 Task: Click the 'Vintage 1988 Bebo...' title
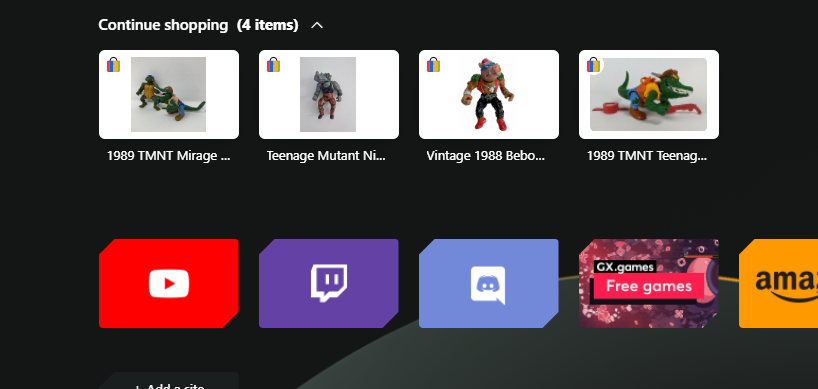pyautogui.click(x=486, y=155)
